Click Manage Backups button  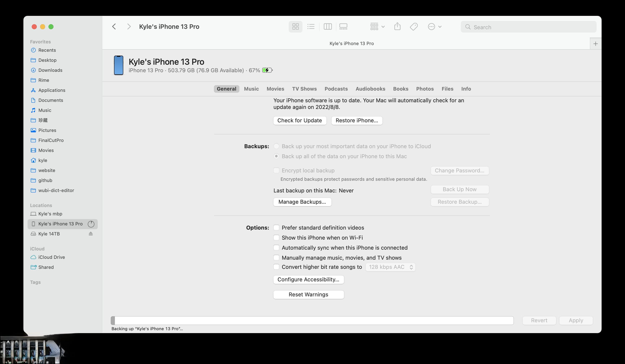[x=302, y=202]
